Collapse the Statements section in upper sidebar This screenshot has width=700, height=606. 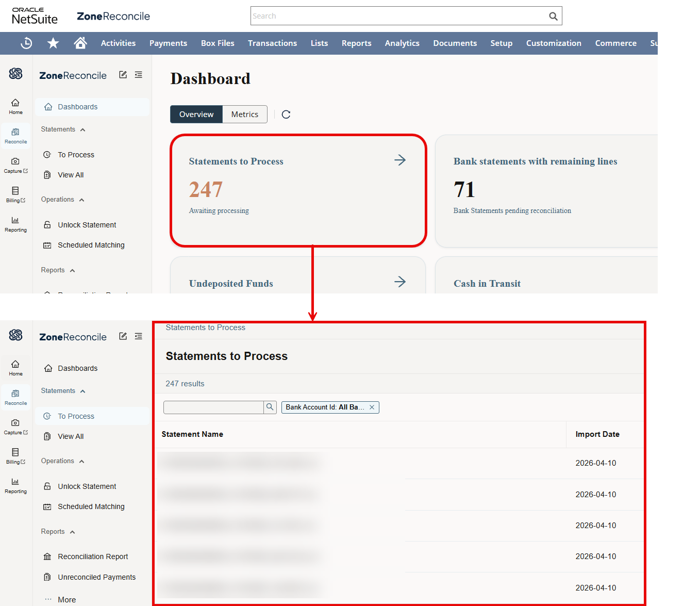(82, 129)
